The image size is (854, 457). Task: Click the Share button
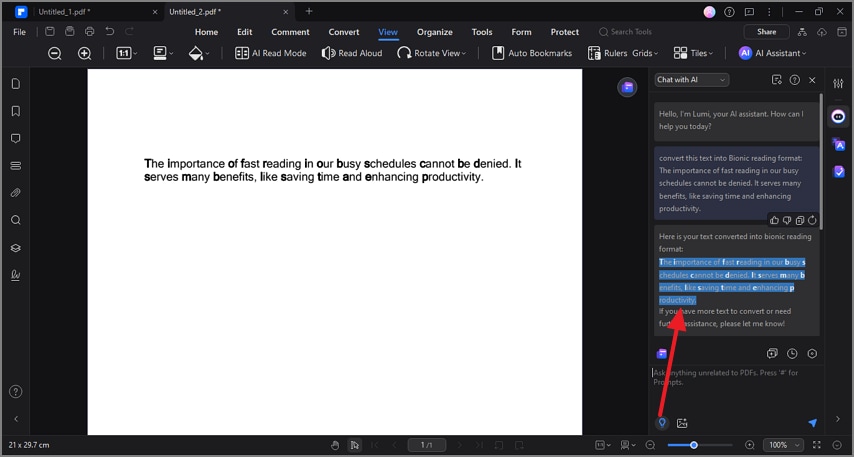tap(766, 32)
